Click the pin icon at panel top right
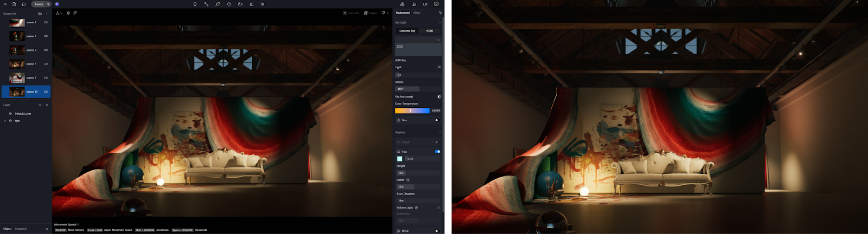868x234 pixels. pyautogui.click(x=440, y=12)
